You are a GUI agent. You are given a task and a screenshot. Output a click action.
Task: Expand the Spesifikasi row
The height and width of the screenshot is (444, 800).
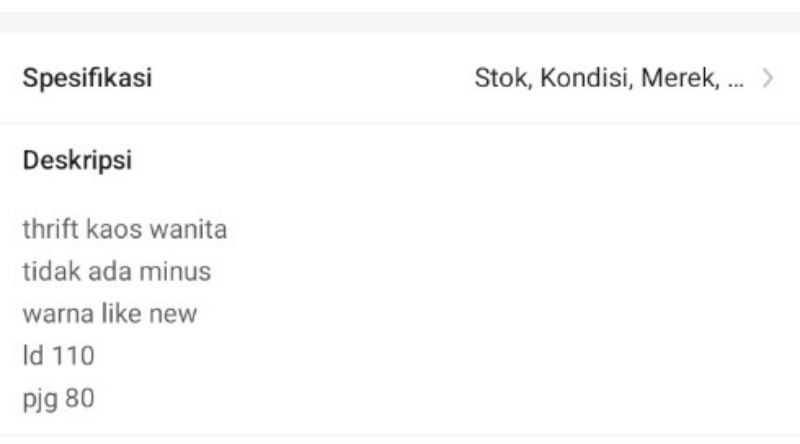coord(400,78)
